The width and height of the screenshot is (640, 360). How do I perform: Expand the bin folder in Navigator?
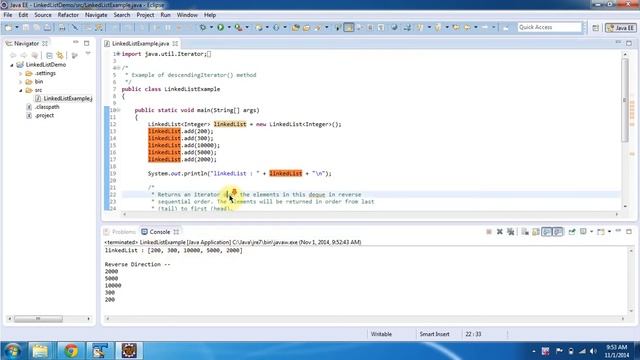(x=20, y=82)
